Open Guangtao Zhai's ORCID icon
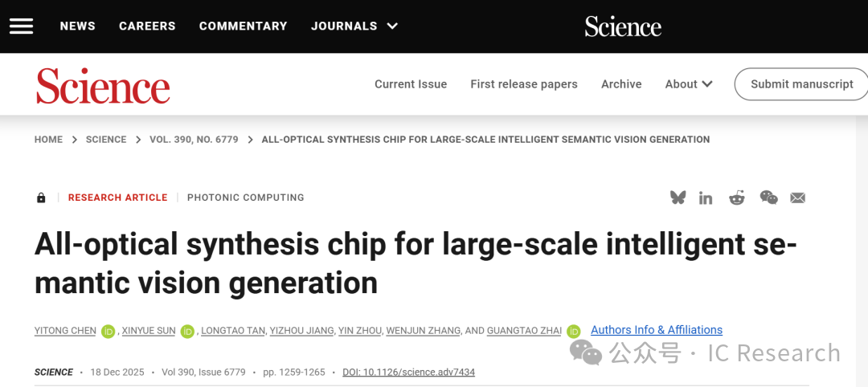 (573, 331)
